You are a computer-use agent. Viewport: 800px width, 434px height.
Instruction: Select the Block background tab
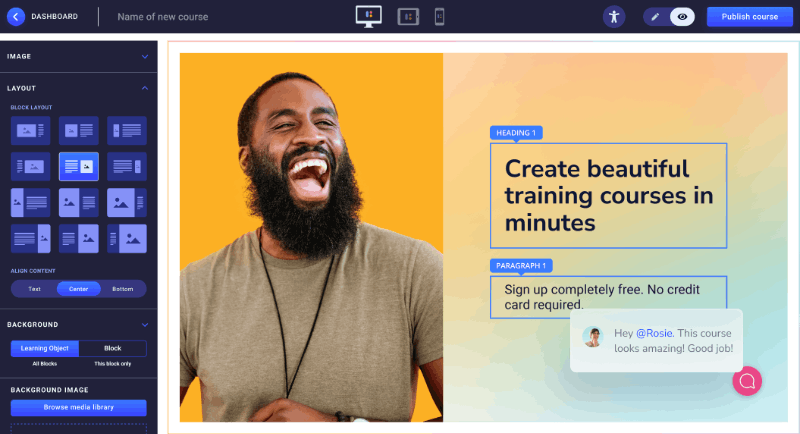coord(112,348)
